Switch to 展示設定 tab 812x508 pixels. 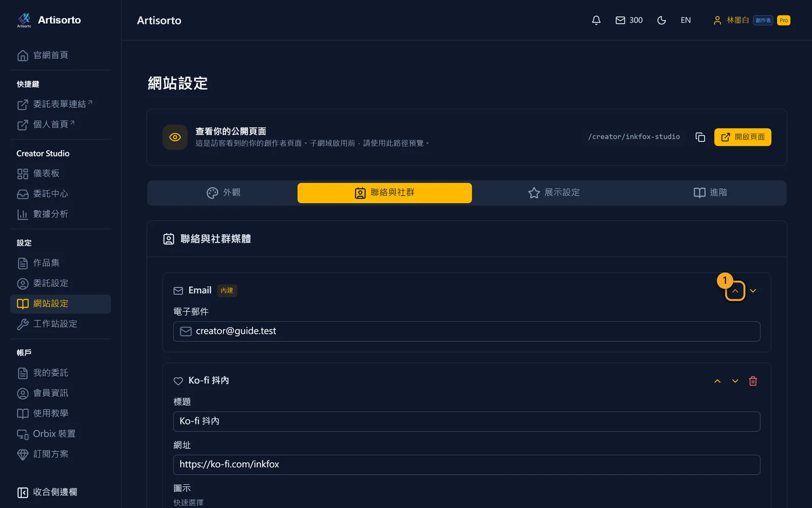tap(554, 193)
